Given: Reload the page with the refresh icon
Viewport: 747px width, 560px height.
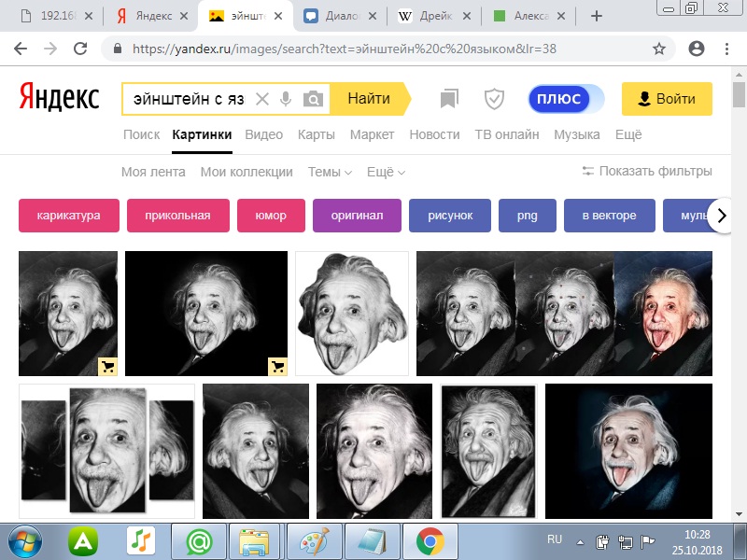Looking at the screenshot, I should (x=80, y=49).
